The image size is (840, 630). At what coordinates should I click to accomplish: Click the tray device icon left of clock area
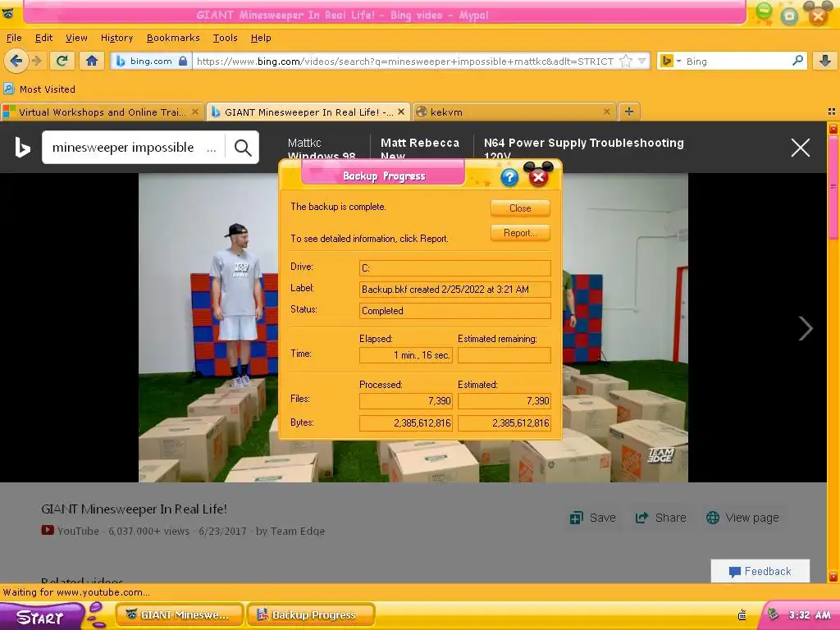coord(742,615)
